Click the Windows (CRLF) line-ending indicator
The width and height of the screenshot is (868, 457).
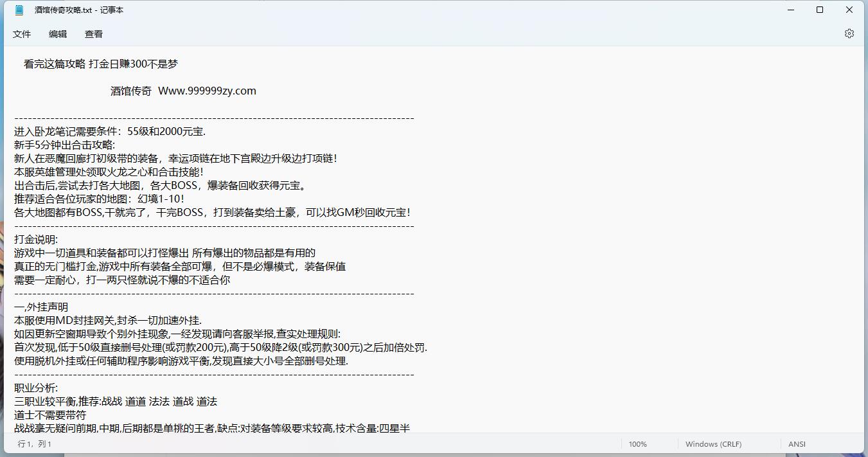click(713, 444)
